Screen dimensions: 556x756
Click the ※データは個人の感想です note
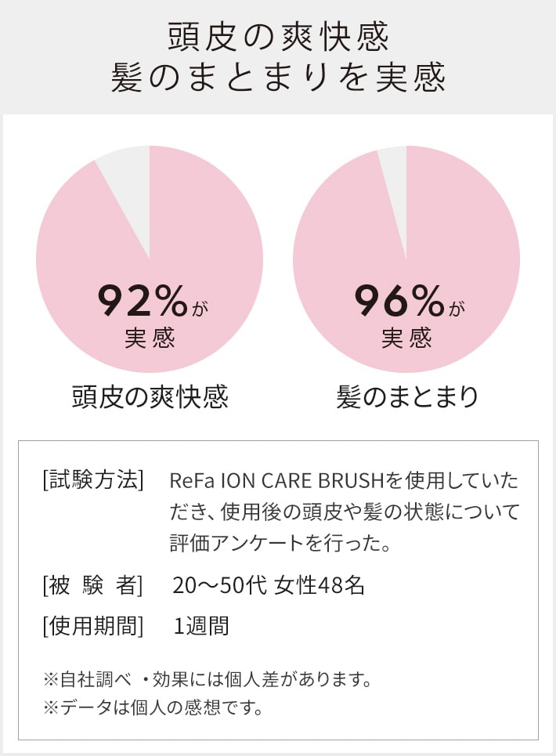tap(153, 707)
